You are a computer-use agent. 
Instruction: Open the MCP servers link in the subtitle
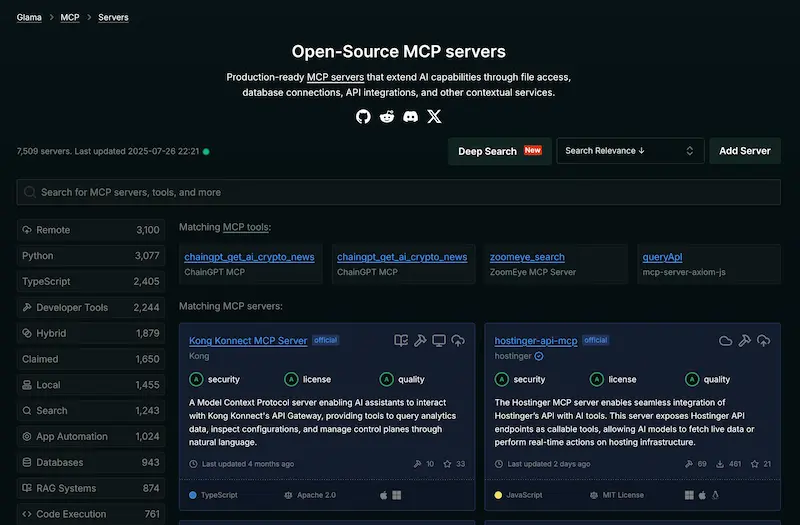pos(335,77)
